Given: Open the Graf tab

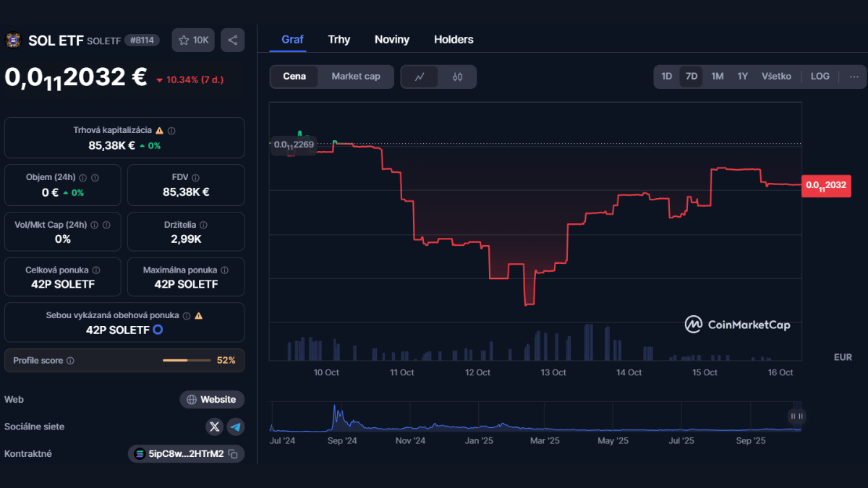Looking at the screenshot, I should tap(292, 40).
